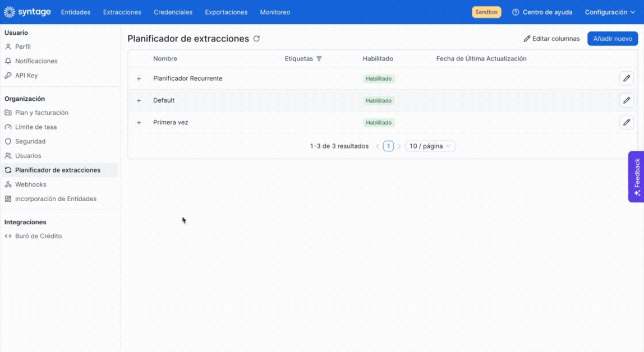Click the Planificador Recurrente name
The width and height of the screenshot is (644, 352).
(188, 78)
